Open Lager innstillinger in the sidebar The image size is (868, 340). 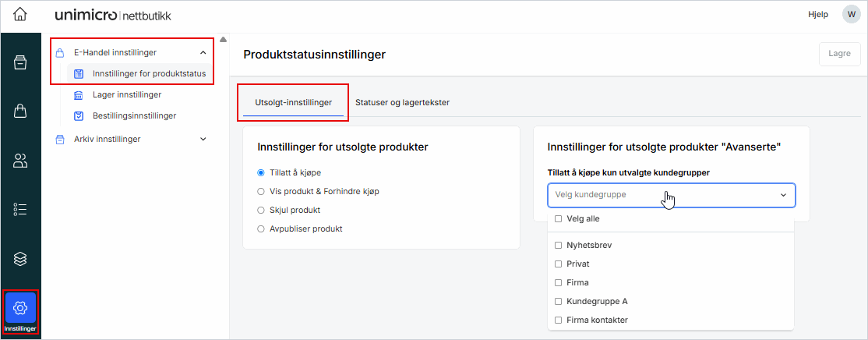pyautogui.click(x=126, y=95)
